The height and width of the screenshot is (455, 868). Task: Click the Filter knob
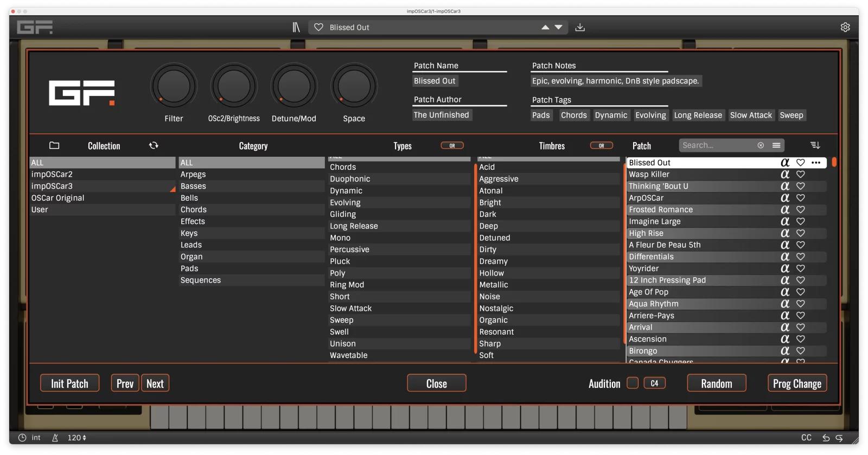174,86
